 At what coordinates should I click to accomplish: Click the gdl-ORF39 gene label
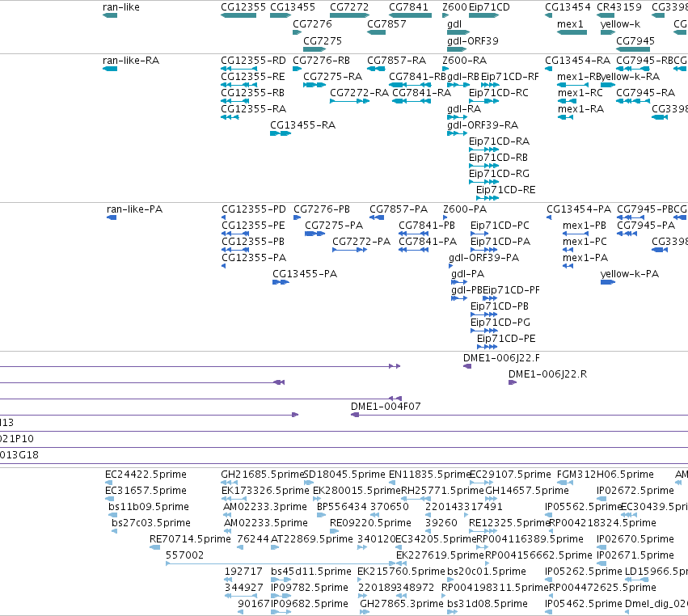pos(473,40)
